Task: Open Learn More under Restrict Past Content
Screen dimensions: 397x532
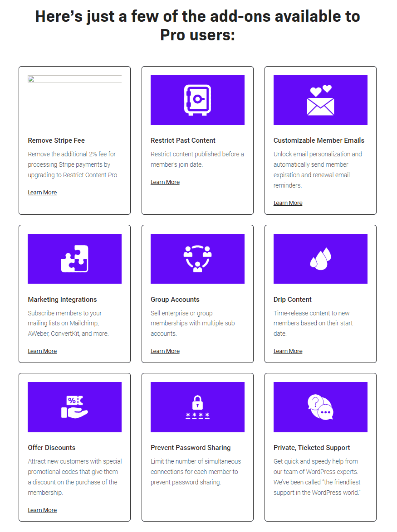Action: tap(165, 182)
